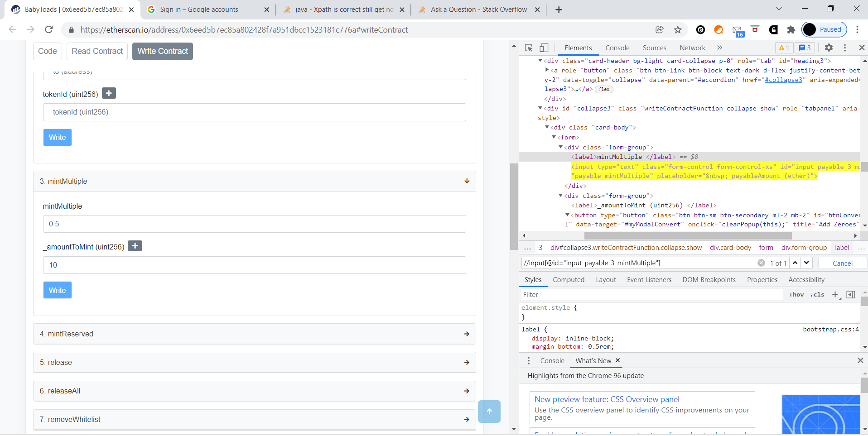The height and width of the screenshot is (436, 868).
Task: Click the mail extension icon with 16 badge
Action: [738, 31]
